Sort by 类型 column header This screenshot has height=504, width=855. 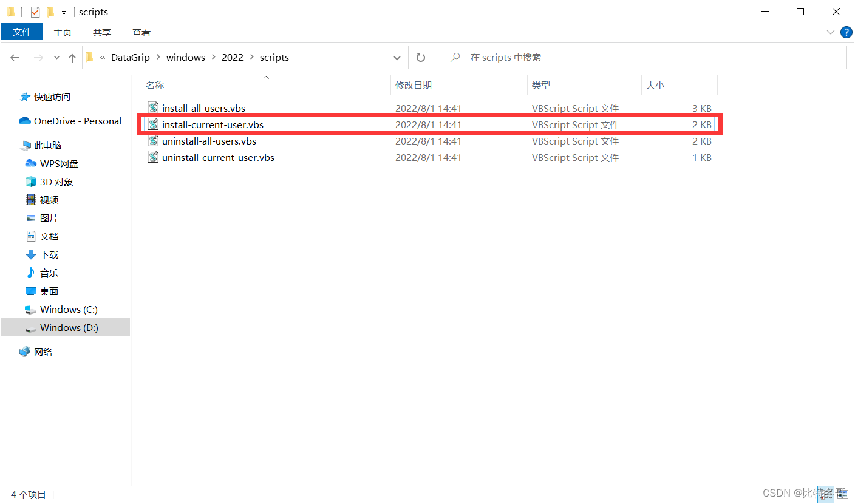[x=541, y=86]
